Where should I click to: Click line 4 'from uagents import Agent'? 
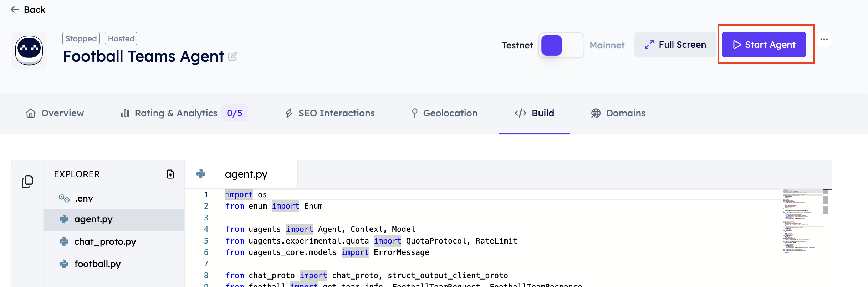[x=320, y=229]
